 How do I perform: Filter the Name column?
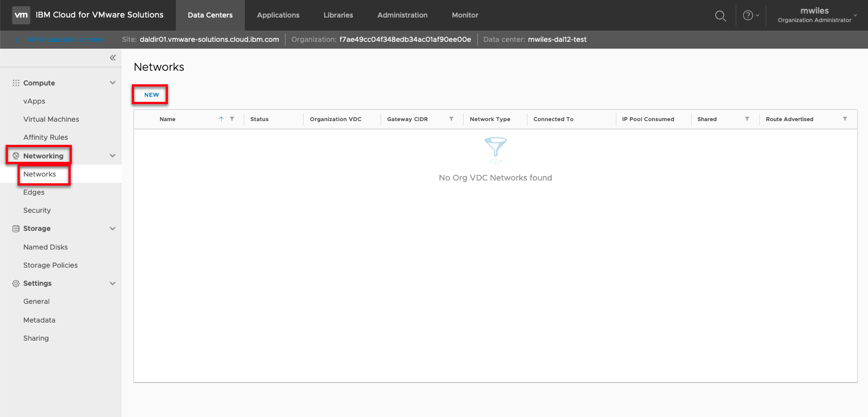232,119
